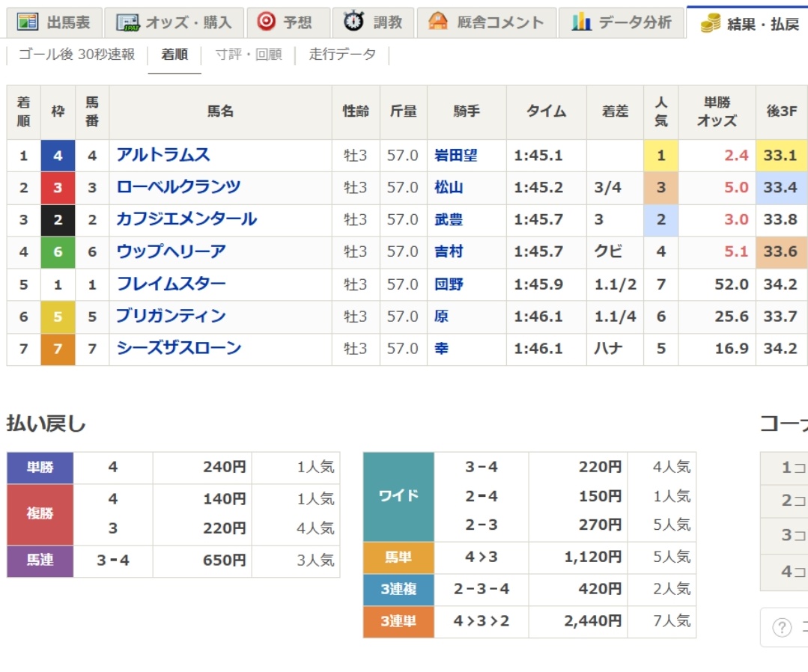The width and height of the screenshot is (808, 672).
Task: Switch to the 予想 tab
Action: click(288, 22)
